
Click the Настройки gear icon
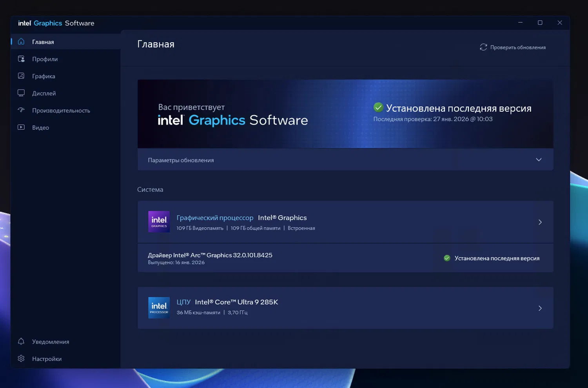pos(21,359)
